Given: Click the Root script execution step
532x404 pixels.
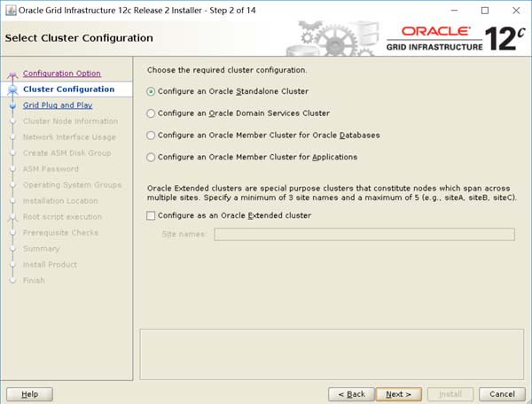Looking at the screenshot, I should point(62,217).
